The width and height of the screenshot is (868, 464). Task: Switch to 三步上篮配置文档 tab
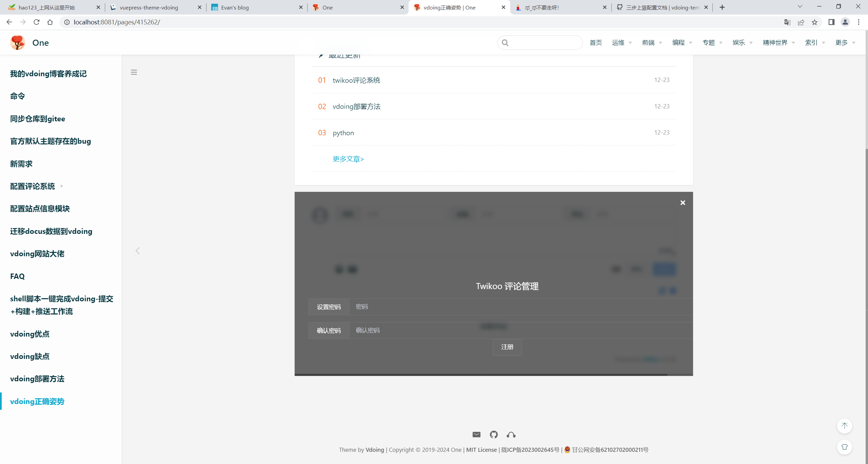pyautogui.click(x=662, y=7)
